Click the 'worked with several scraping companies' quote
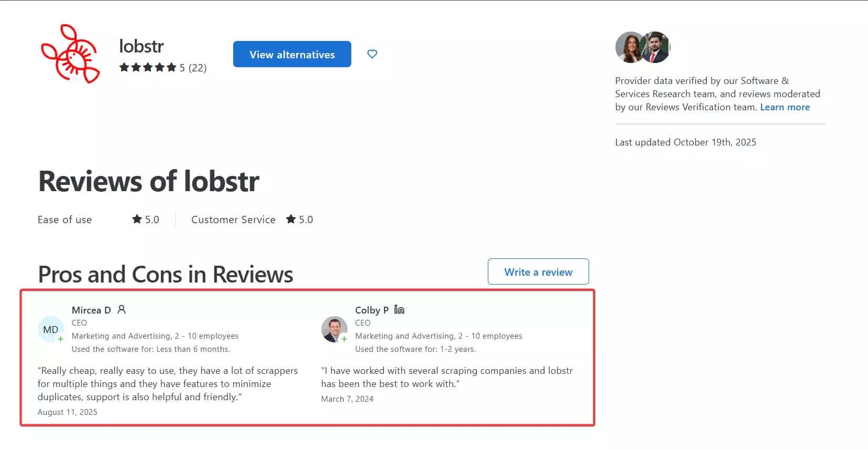The width and height of the screenshot is (868, 449). coord(447,377)
